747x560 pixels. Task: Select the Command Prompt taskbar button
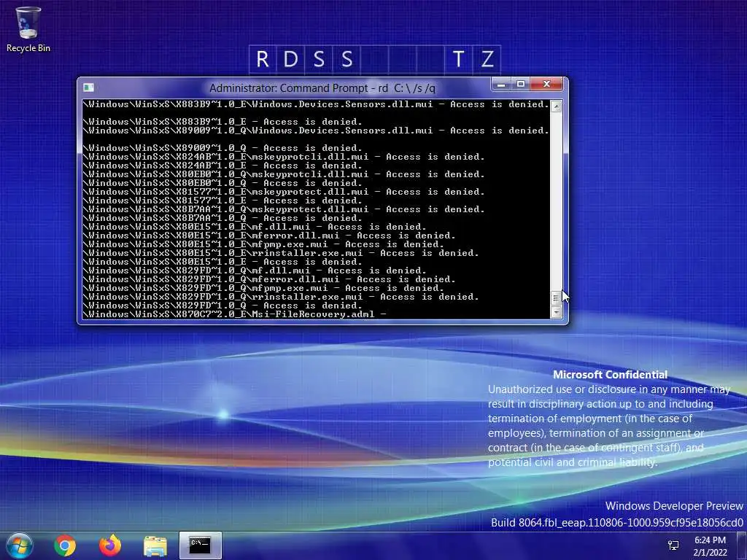(200, 545)
